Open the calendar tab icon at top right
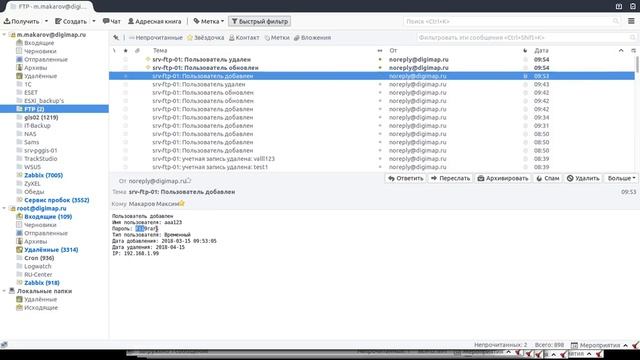 619,6
